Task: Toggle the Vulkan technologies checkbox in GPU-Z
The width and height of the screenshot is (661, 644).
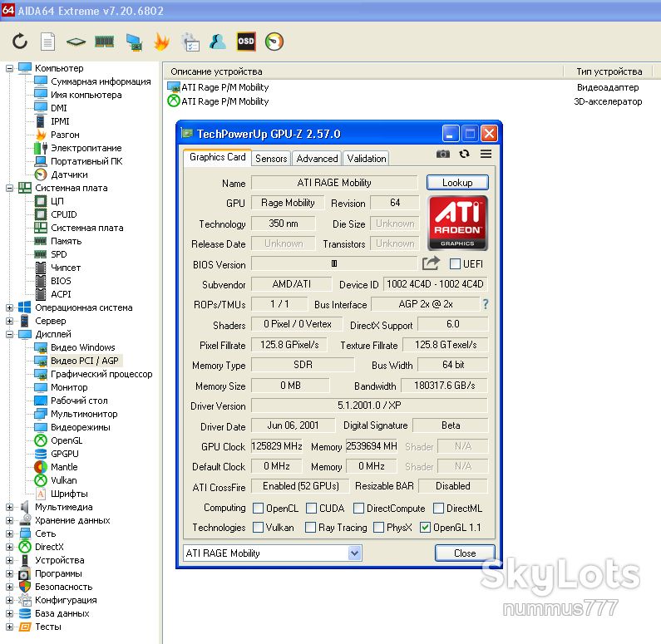Action: click(x=258, y=528)
